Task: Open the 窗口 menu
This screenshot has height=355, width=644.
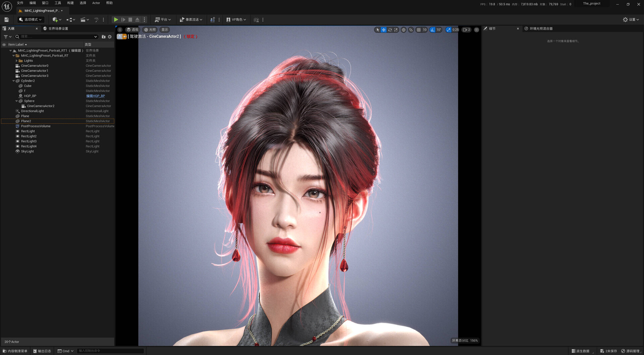Action: point(45,3)
